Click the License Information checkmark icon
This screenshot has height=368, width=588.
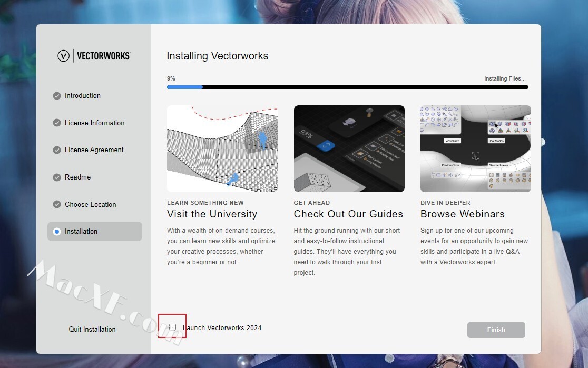click(x=56, y=123)
